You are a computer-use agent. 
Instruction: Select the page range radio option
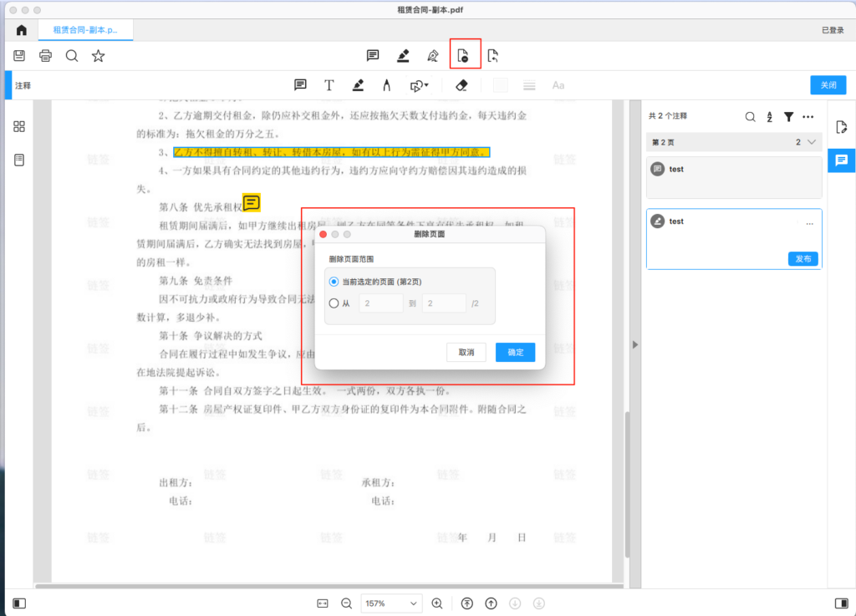pos(334,303)
